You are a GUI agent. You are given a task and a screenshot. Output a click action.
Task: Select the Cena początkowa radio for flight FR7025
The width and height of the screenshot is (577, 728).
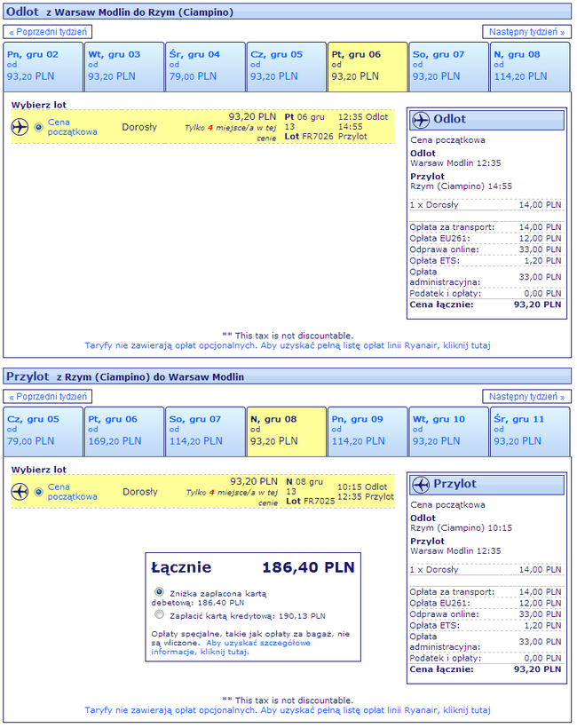tap(39, 492)
